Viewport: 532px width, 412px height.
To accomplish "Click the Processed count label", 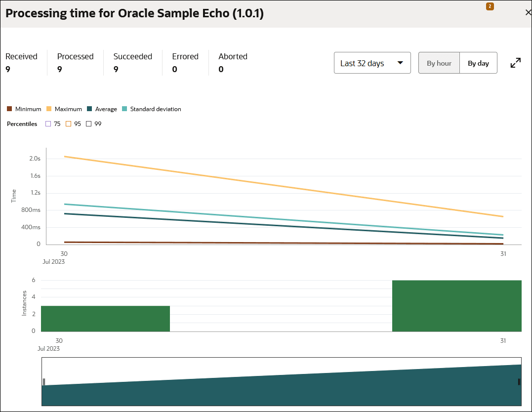I will click(75, 56).
